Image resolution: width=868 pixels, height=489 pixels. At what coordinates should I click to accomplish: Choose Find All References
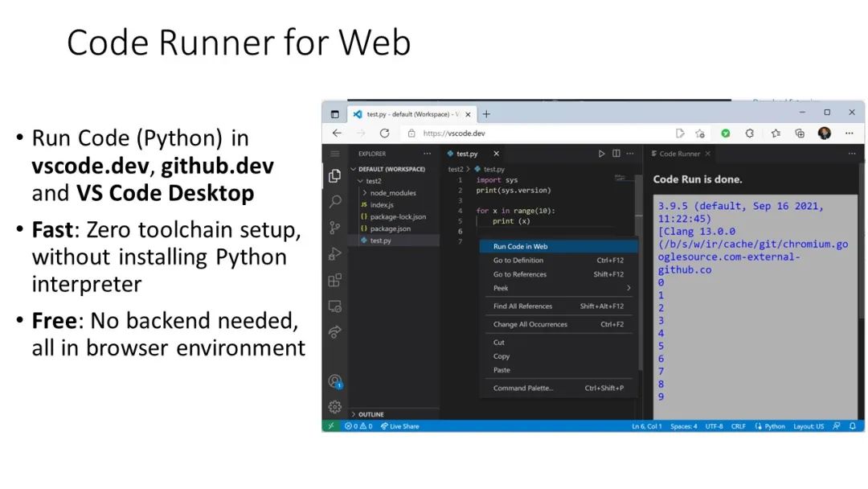click(559, 306)
